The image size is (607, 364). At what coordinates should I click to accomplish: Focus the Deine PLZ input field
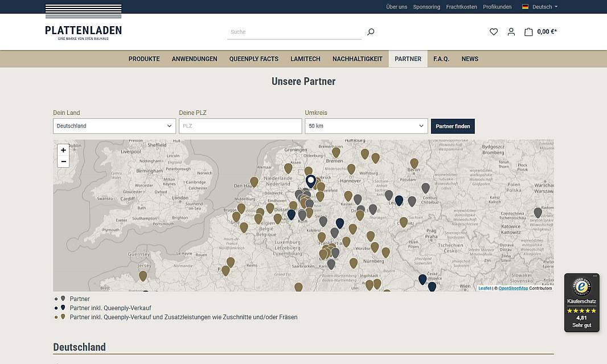[x=240, y=126]
